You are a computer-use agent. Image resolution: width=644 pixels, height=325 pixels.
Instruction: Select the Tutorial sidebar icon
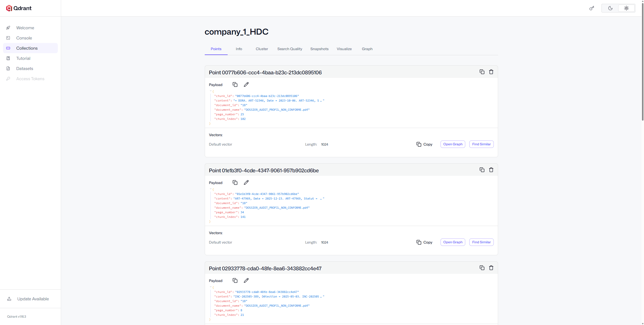tap(8, 58)
